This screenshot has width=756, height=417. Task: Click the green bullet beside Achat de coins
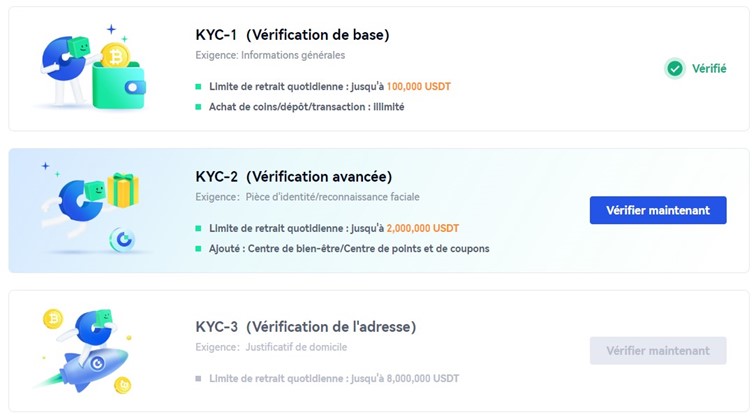[198, 107]
